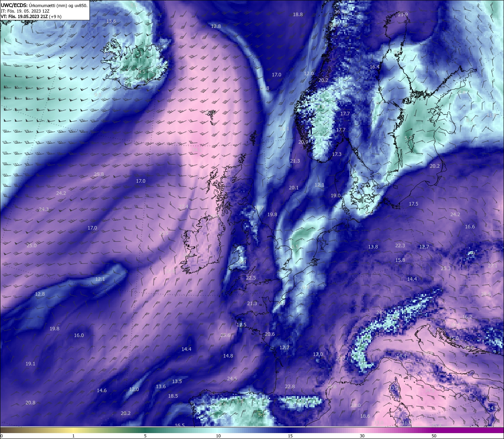
Task: Click the 'IT: Fös. 19. 05. 2023 12Z' line
Action: click(x=25, y=11)
